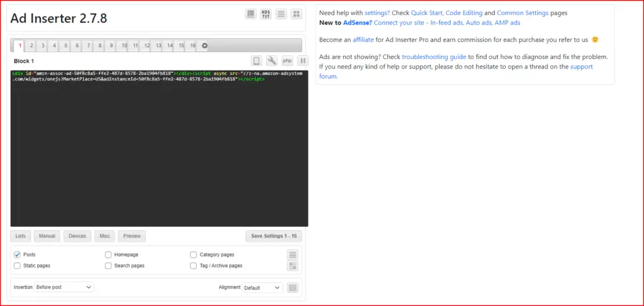Enable the Category pages checkbox
Image resolution: width=644 pixels, height=306 pixels.
[194, 254]
